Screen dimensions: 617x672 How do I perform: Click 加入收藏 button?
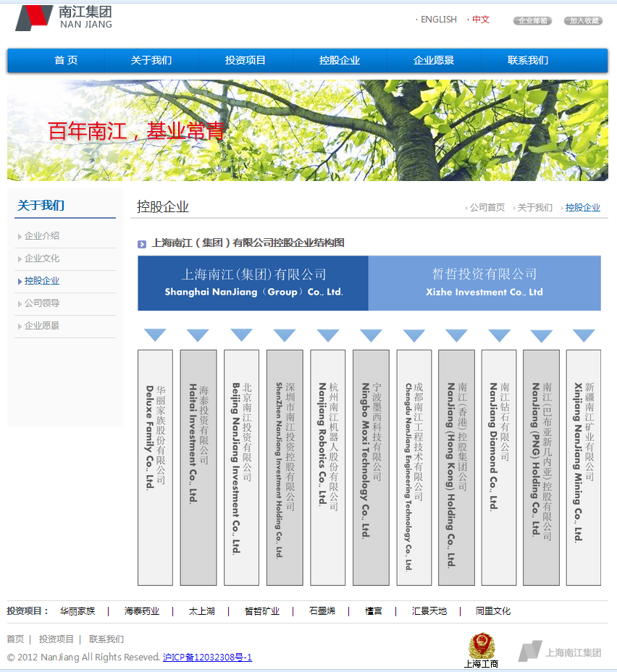pyautogui.click(x=583, y=20)
